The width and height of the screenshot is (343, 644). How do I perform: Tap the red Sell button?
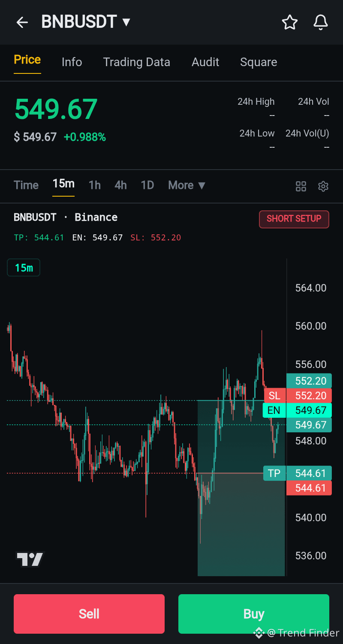pyautogui.click(x=89, y=614)
